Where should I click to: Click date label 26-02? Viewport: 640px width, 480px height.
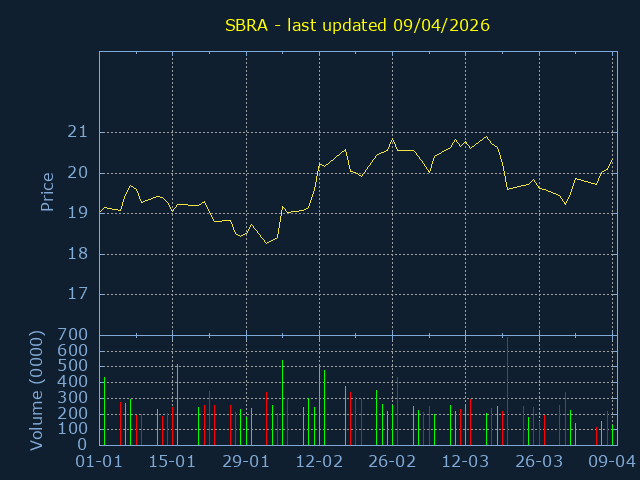392,462
